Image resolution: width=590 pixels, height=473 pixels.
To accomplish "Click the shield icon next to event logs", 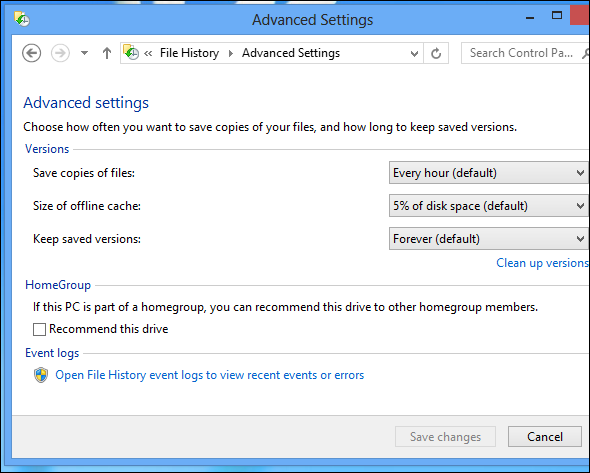I will tap(41, 375).
